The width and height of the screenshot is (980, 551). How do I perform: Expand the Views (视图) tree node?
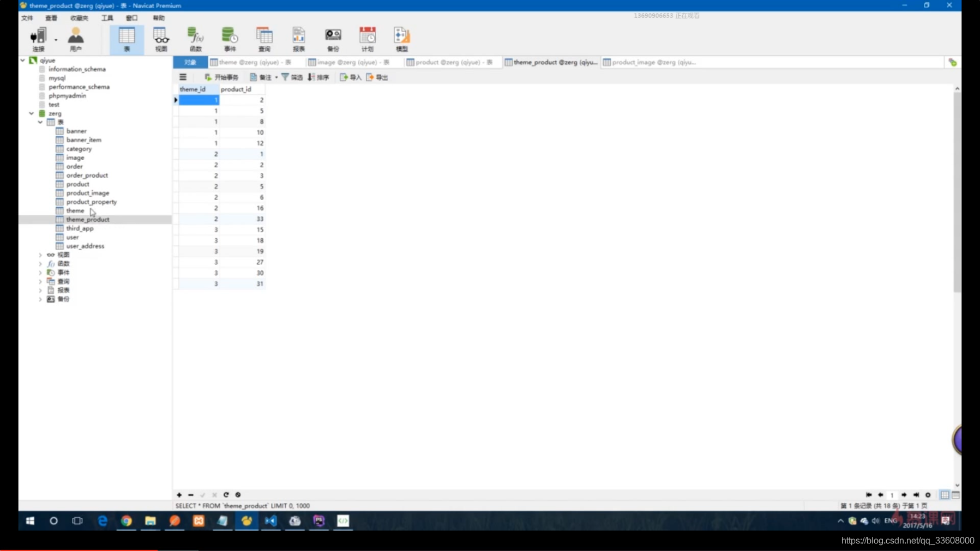40,255
